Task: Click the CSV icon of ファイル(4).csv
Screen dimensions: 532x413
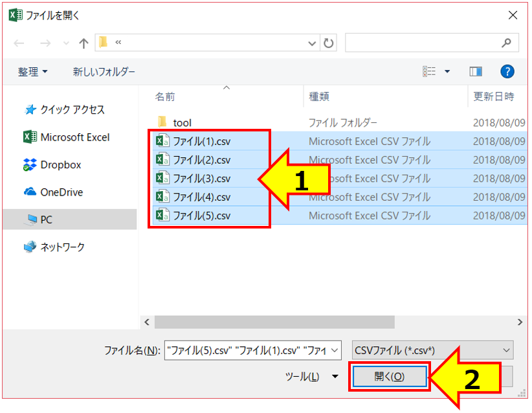Action: click(162, 197)
